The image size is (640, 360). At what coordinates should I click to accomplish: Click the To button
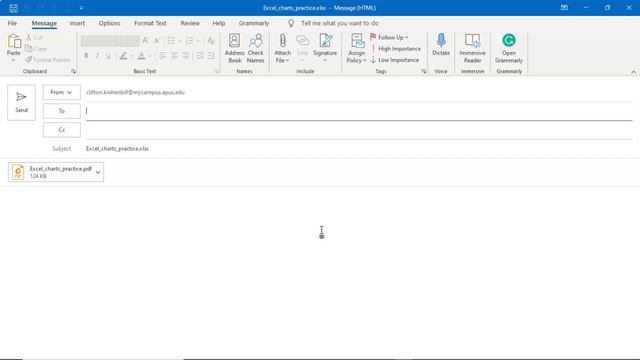point(62,111)
